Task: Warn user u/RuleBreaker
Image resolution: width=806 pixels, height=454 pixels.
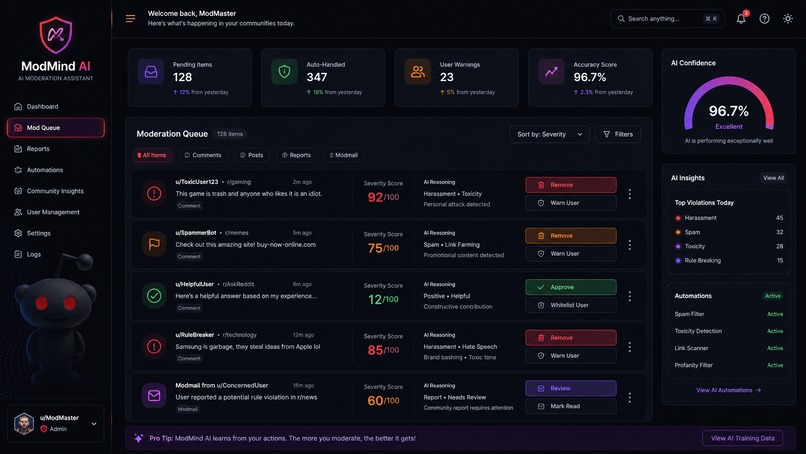Action: point(571,355)
